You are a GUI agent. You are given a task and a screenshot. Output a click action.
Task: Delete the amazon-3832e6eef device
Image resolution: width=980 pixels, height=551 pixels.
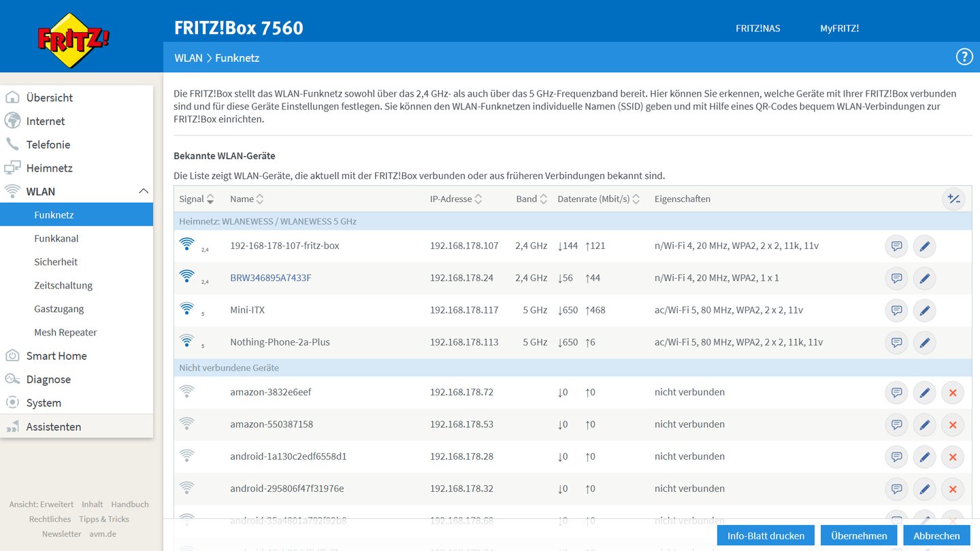pos(952,393)
